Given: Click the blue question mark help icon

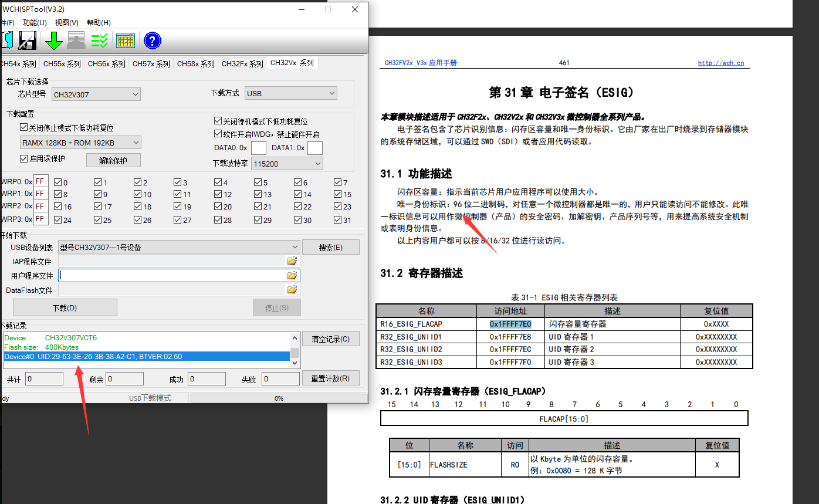Looking at the screenshot, I should click(x=153, y=40).
